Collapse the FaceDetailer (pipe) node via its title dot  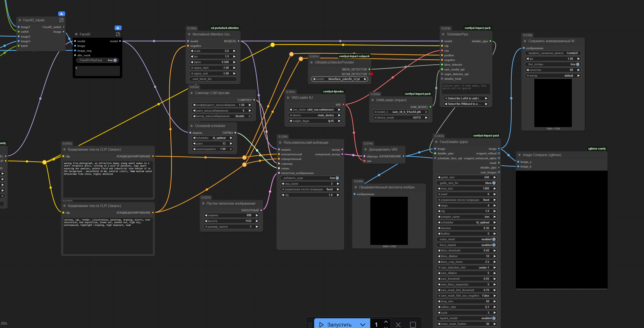point(436,142)
